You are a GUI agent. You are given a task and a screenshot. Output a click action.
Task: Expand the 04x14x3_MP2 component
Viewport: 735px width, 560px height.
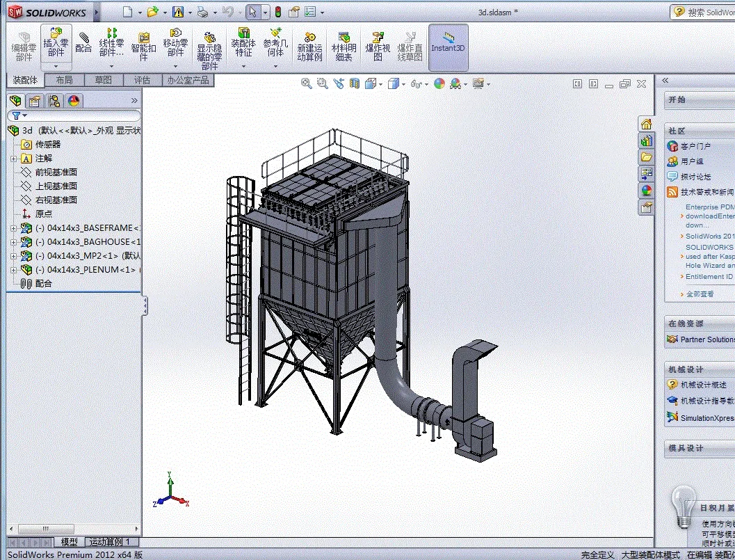(14, 256)
